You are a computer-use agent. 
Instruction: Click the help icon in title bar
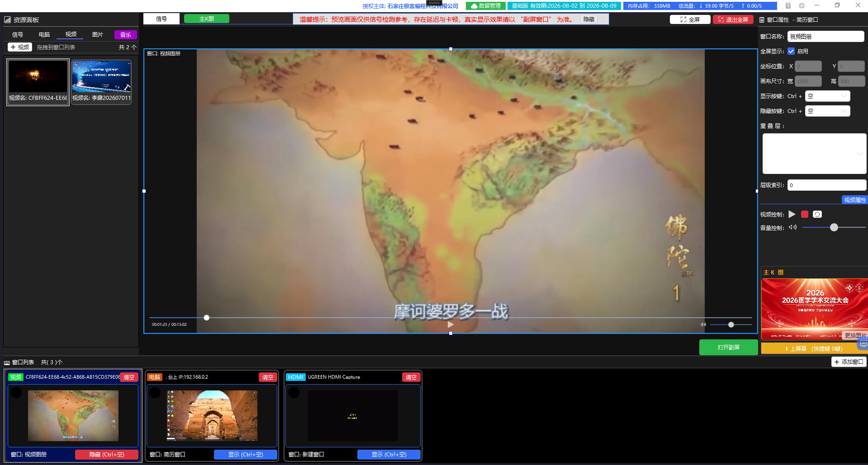point(788,6)
